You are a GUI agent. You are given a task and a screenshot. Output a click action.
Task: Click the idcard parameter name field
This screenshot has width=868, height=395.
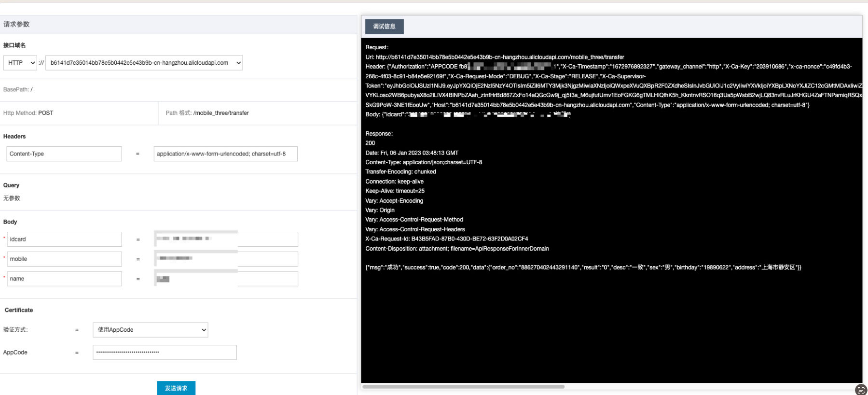click(64, 240)
